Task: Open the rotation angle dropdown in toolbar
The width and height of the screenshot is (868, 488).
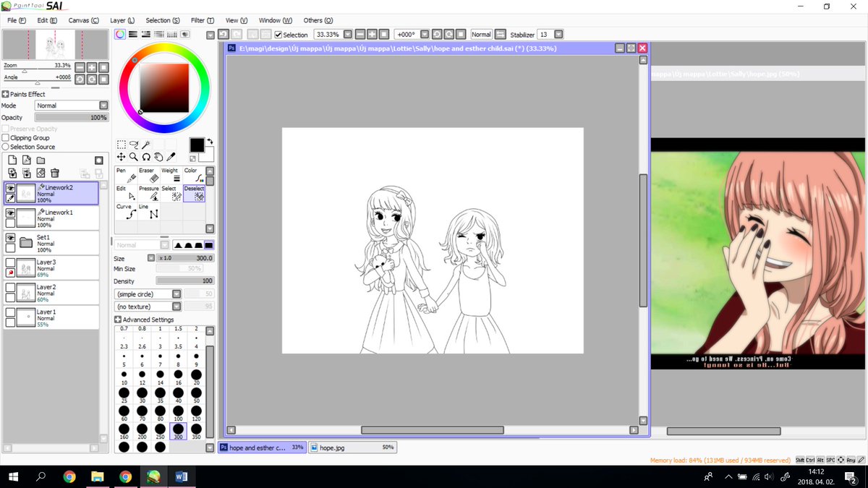Action: (425, 34)
